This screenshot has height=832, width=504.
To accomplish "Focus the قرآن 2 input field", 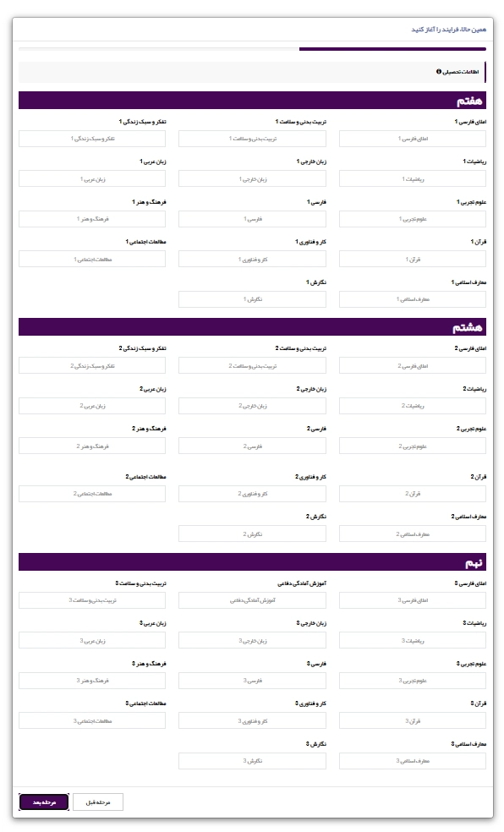I will tap(412, 494).
